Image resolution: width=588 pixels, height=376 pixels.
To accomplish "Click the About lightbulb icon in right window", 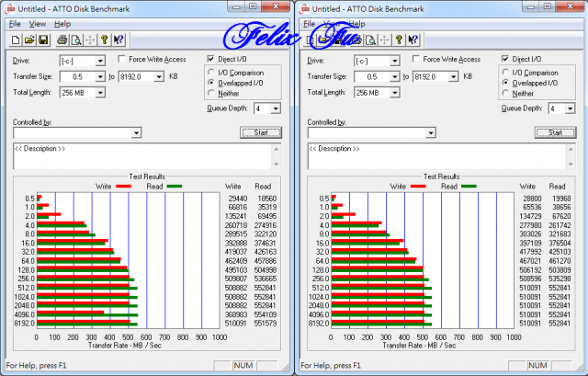I will (399, 40).
